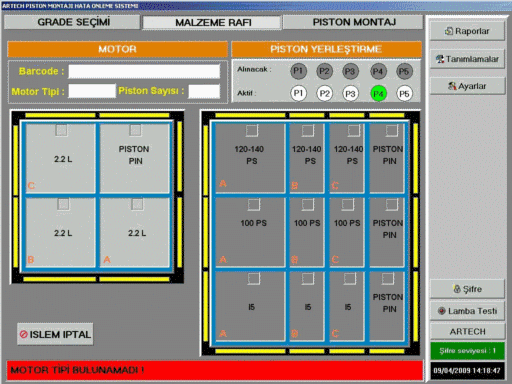The width and height of the screenshot is (512, 384).
Task: Toggle checkbox in motor rack PISTON PIN bin
Action: pos(135,130)
